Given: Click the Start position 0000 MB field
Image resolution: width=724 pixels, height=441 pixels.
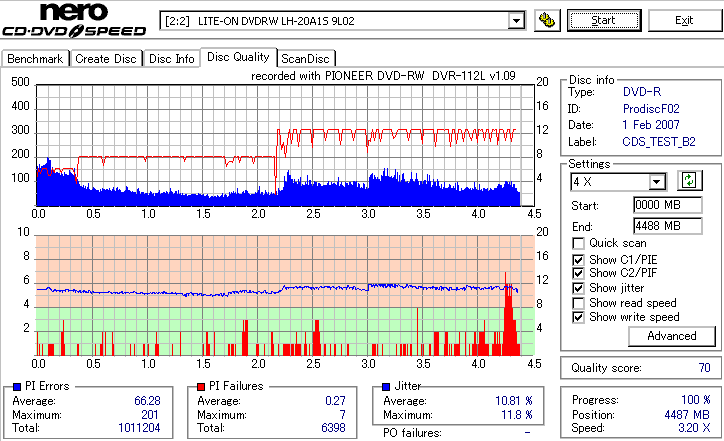Looking at the screenshot, I should (668, 205).
